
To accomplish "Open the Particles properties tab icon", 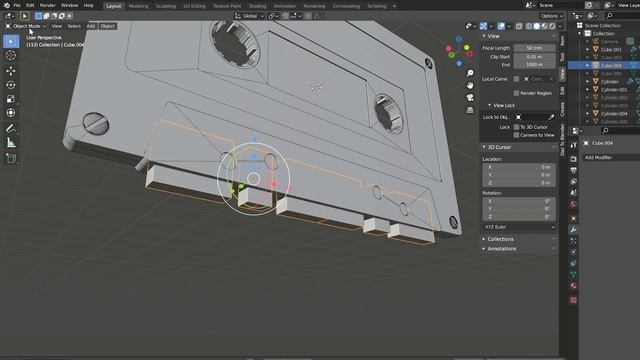I will (573, 241).
